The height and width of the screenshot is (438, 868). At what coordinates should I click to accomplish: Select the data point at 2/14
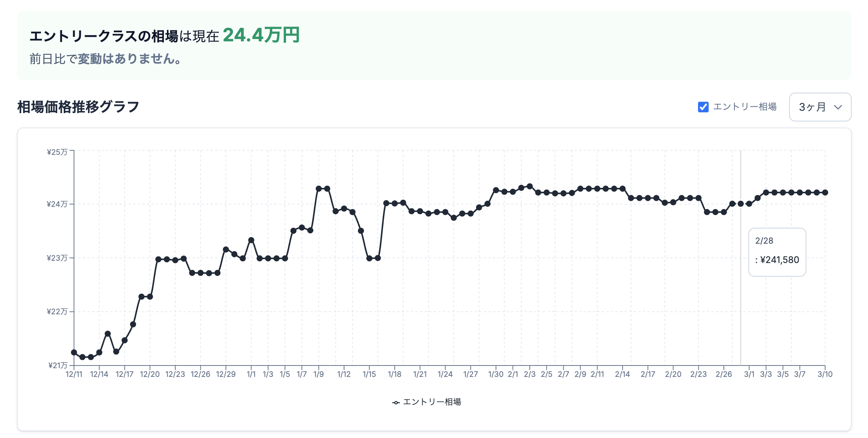(623, 189)
